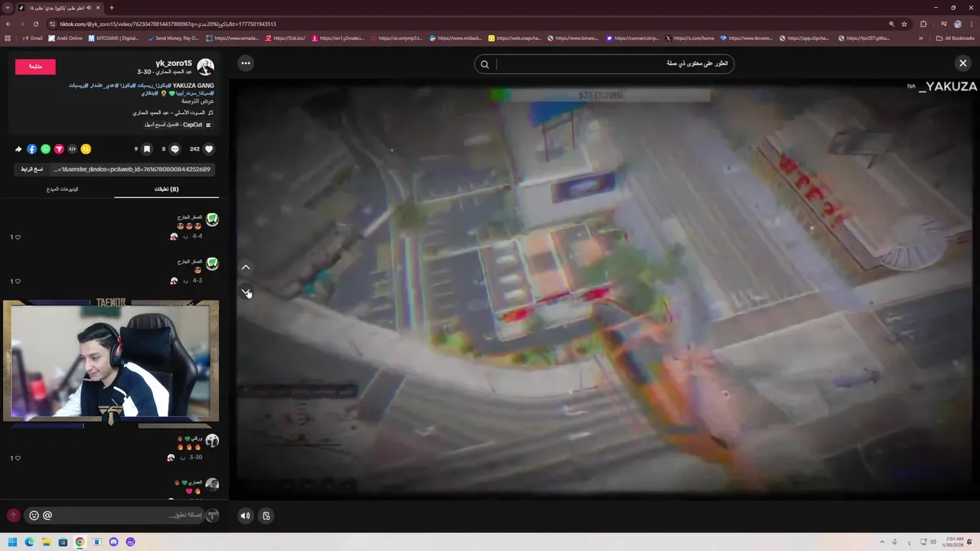Like the comment dated 4-4
Screen dimensions: 980x551
[x=18, y=237]
